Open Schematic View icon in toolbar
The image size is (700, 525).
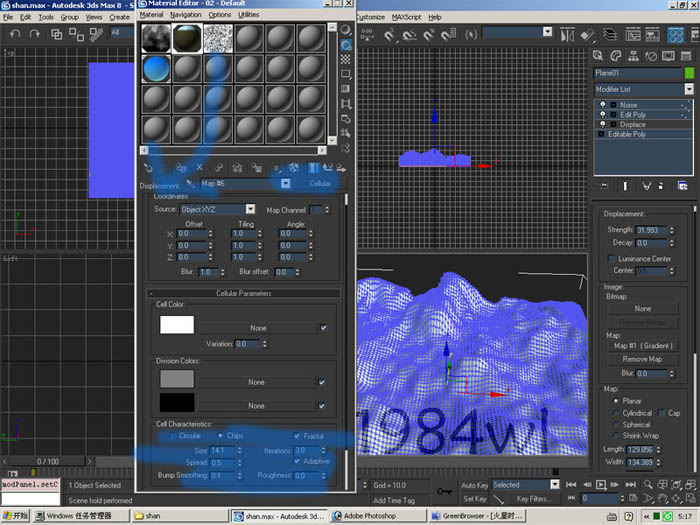point(652,34)
